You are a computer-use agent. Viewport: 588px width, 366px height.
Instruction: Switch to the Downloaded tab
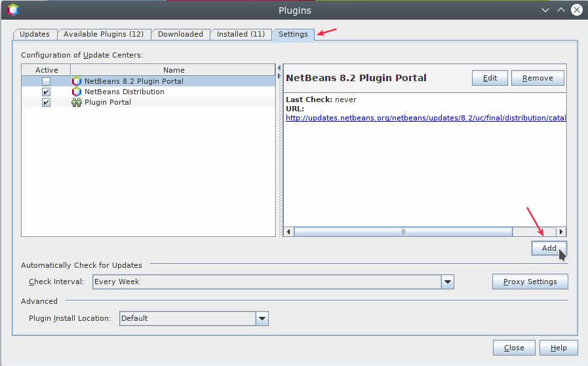[180, 34]
